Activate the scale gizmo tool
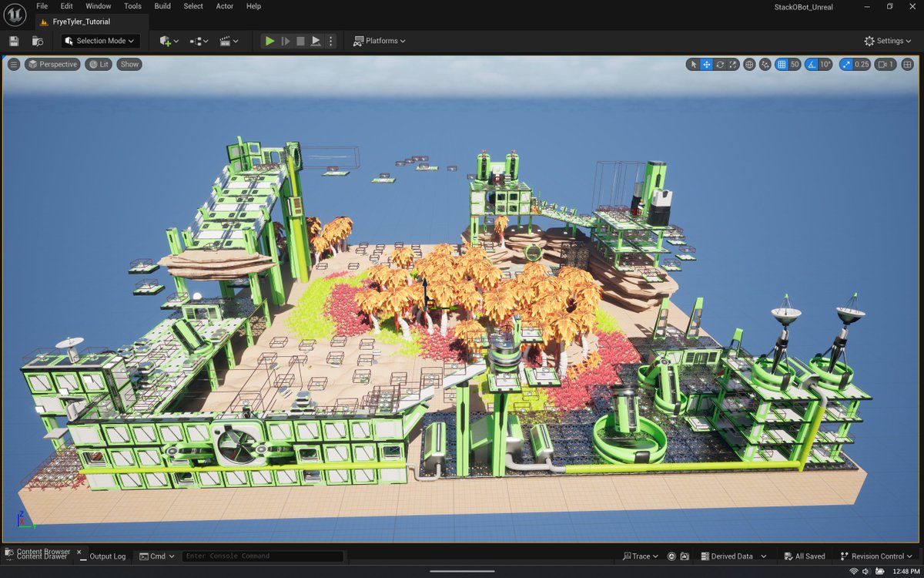Screen dimensions: 924x578 pyautogui.click(x=733, y=64)
